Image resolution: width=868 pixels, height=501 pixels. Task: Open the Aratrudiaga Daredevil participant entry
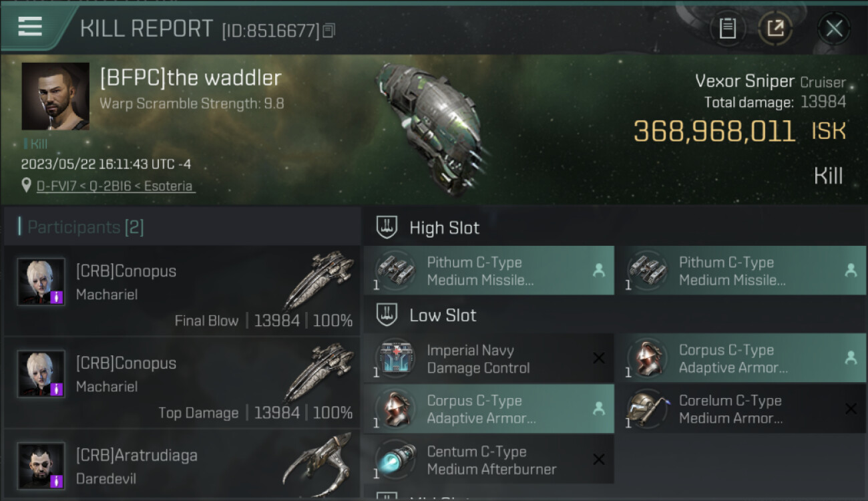click(182, 466)
